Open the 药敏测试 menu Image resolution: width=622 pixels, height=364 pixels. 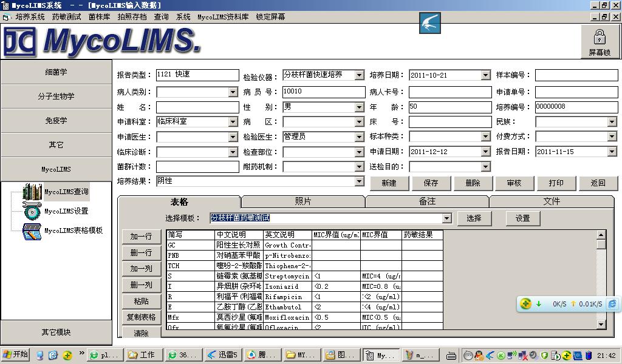pos(66,17)
